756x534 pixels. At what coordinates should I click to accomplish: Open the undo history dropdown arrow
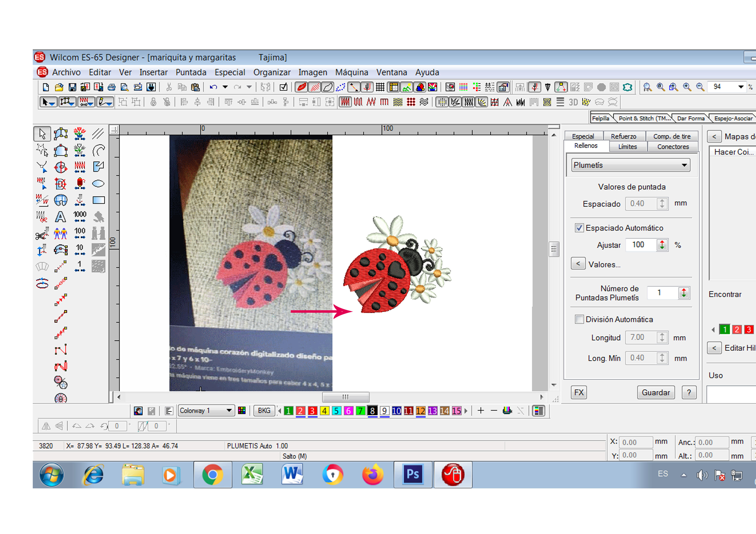(225, 87)
